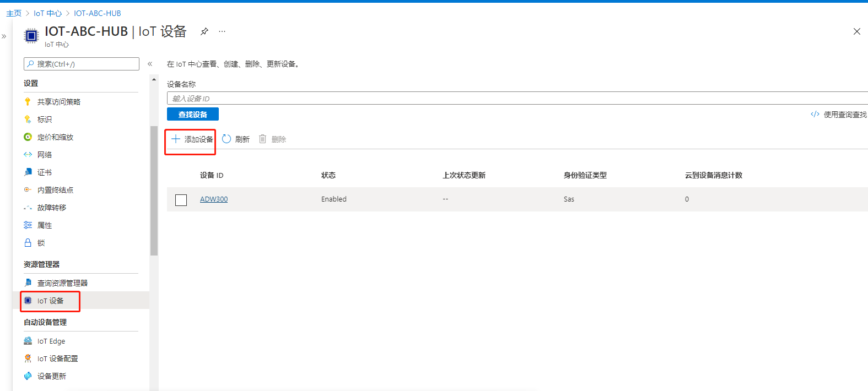The image size is (868, 391).
Task: Open 设备更新 menu item
Action: click(52, 376)
